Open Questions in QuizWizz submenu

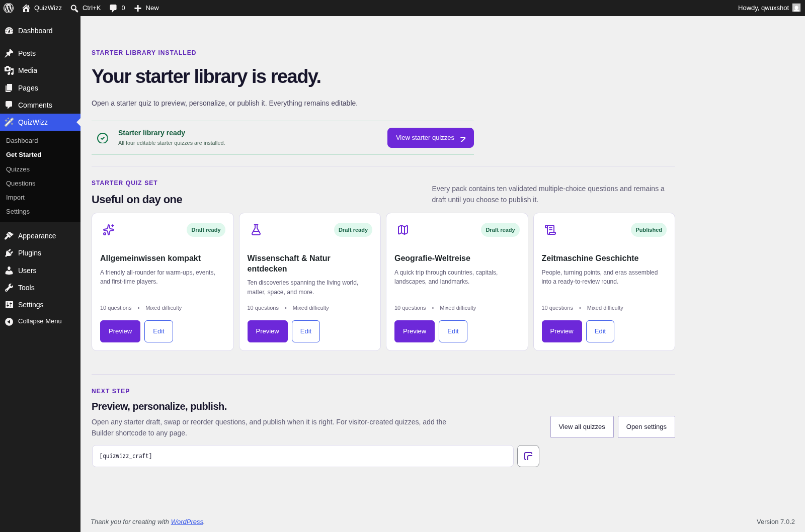tap(21, 184)
